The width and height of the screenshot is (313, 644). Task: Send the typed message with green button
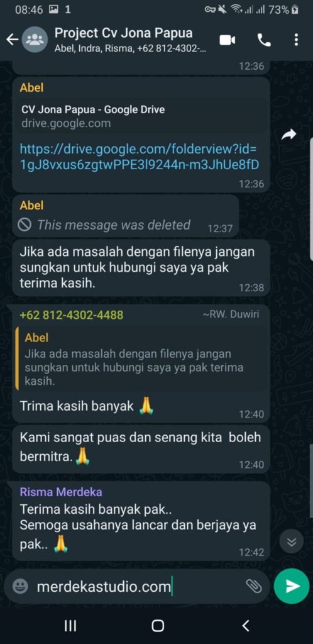point(292,586)
